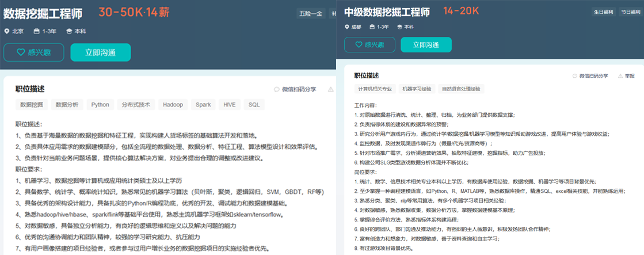The width and height of the screenshot is (644, 255).
Task: Click 立即沟通 button in 数据挖掘工程师 posting
Action: [101, 52]
